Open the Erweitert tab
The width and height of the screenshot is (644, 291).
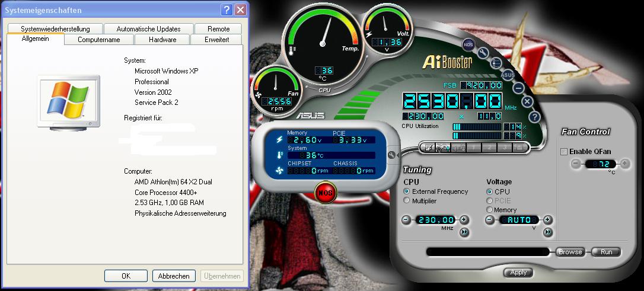217,39
